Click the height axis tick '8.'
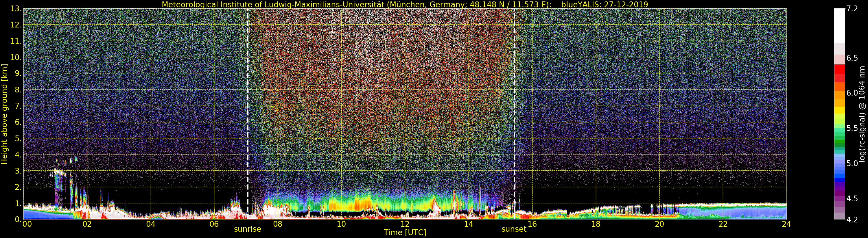The image size is (868, 238). (x=18, y=90)
